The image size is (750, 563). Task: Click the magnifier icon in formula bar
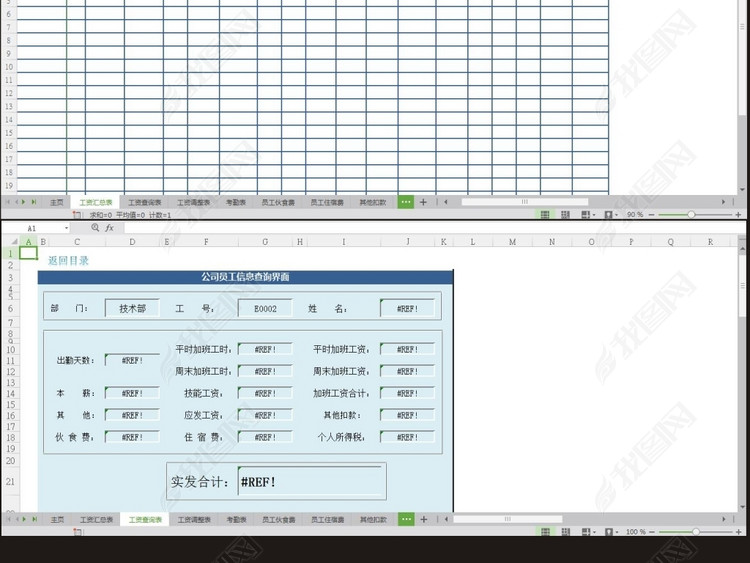(95, 228)
